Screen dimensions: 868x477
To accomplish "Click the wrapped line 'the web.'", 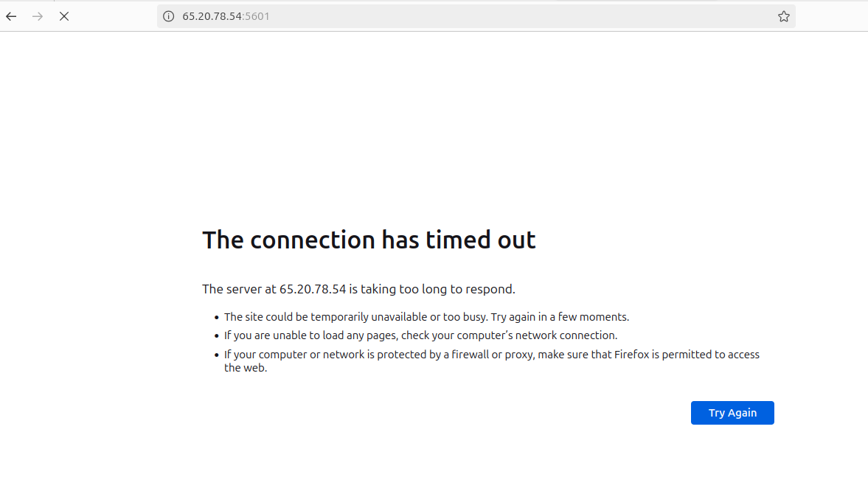I will tap(246, 368).
